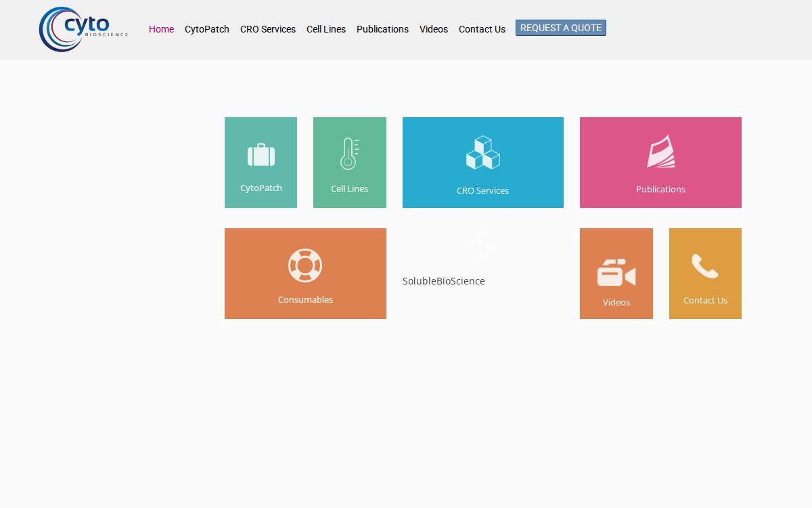Click the faint SolubleBioScience tile icon

pyautogui.click(x=483, y=245)
